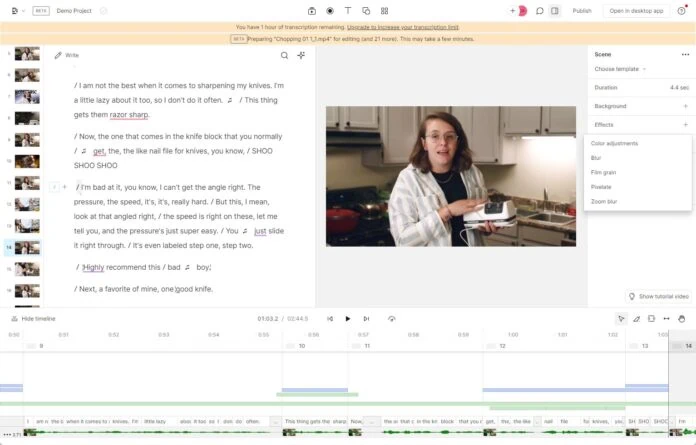This screenshot has height=445, width=696.
Task: Choose Blur from effects menu
Action: point(638,158)
